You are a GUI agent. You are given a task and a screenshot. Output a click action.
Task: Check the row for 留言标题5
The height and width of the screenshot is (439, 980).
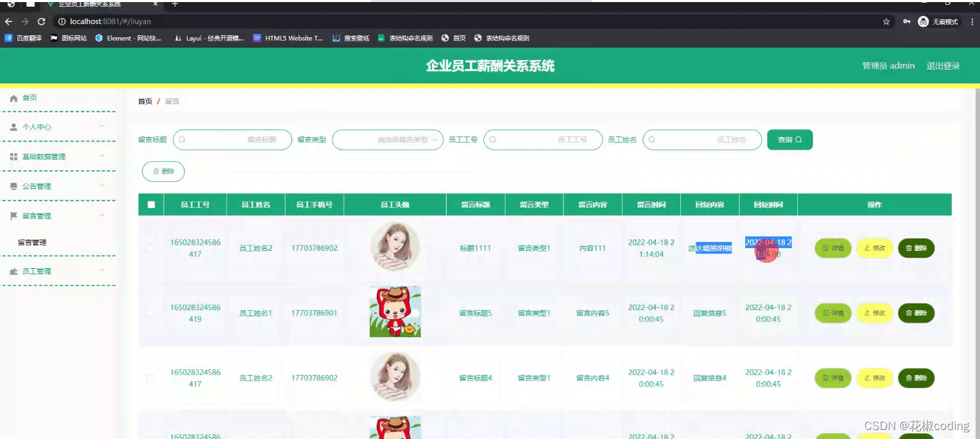(151, 313)
